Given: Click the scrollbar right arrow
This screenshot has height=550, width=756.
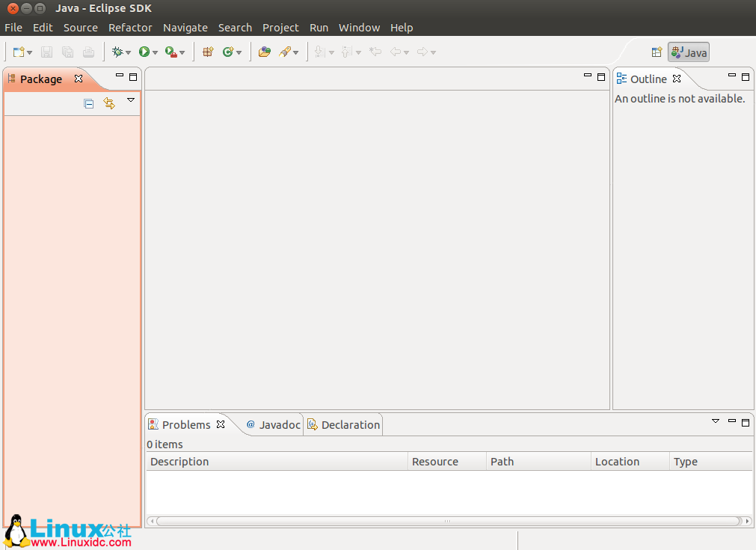Looking at the screenshot, I should 748,521.
